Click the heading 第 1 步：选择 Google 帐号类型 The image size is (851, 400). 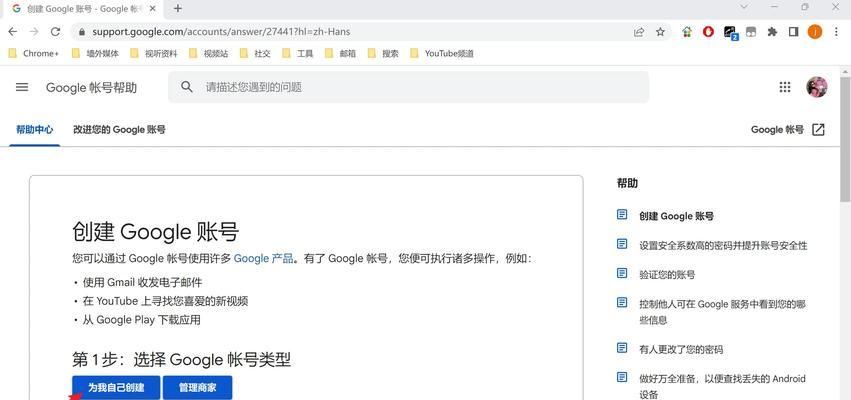(x=181, y=359)
